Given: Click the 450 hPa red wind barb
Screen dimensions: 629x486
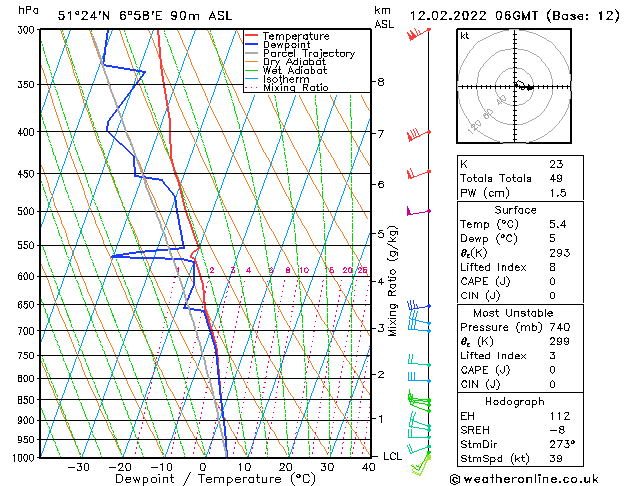Looking at the screenshot, I should point(418,174).
